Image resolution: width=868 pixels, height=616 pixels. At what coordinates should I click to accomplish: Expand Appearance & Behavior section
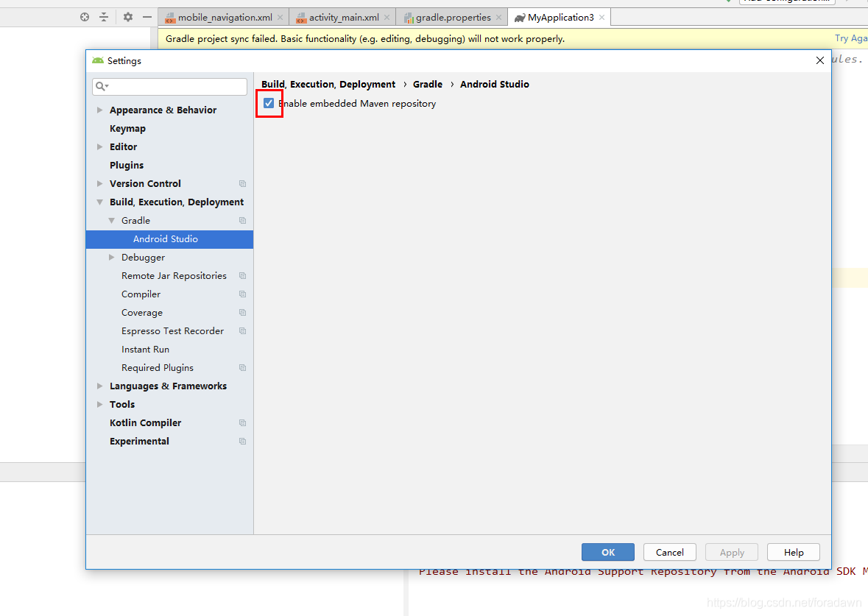pos(99,110)
